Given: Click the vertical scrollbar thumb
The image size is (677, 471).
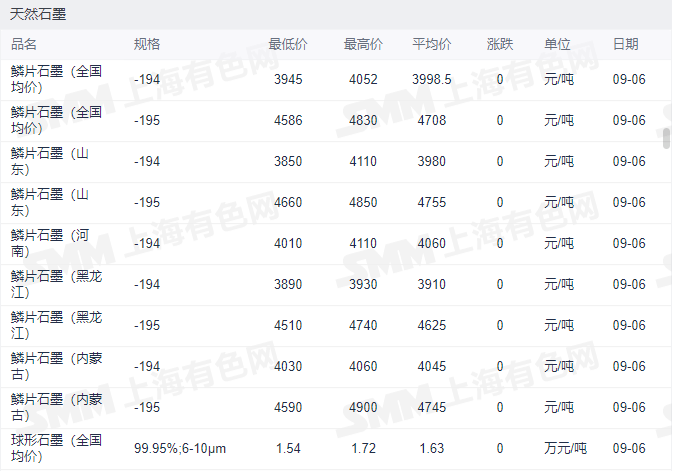Looking at the screenshot, I should coord(666,139).
